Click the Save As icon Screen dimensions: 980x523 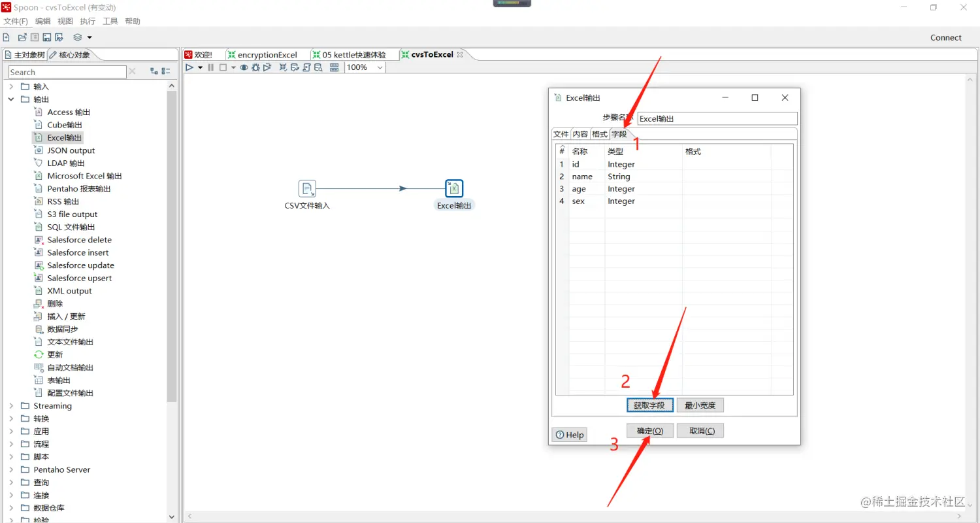coord(59,37)
